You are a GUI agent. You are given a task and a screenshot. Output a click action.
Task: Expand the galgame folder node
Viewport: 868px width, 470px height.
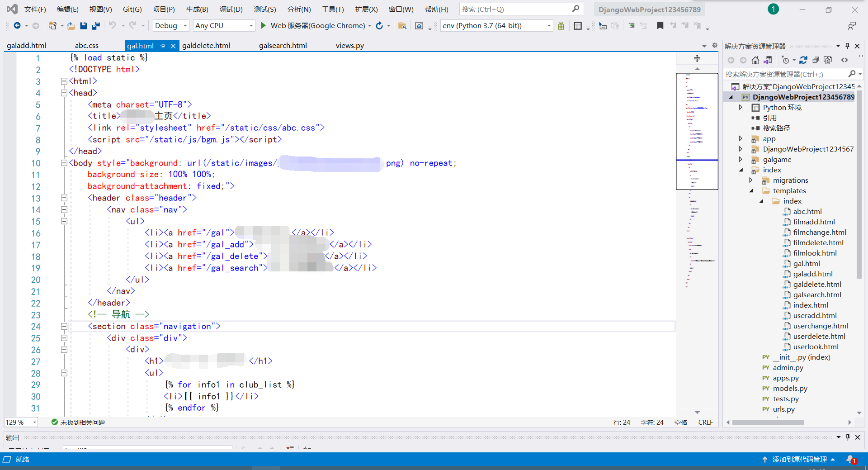coord(741,159)
